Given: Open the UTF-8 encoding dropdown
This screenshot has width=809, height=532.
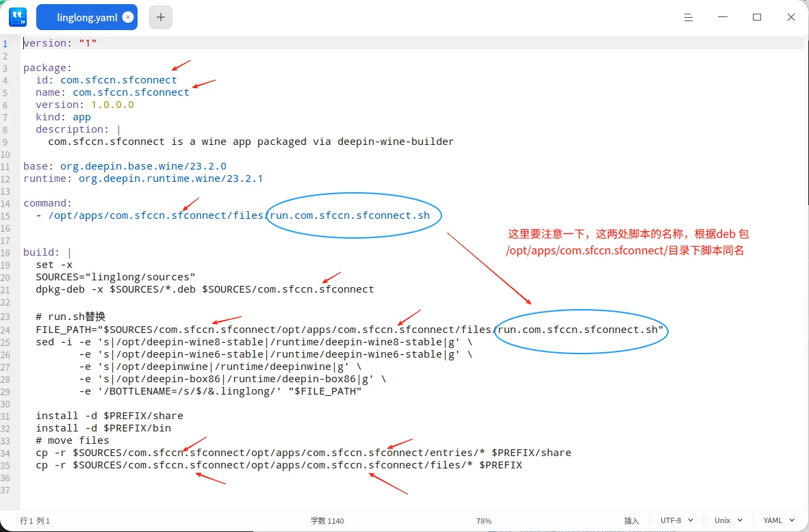Looking at the screenshot, I should click(x=676, y=520).
